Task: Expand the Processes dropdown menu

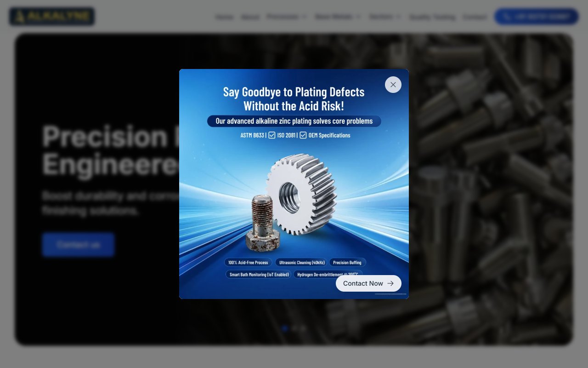Action: (x=287, y=17)
